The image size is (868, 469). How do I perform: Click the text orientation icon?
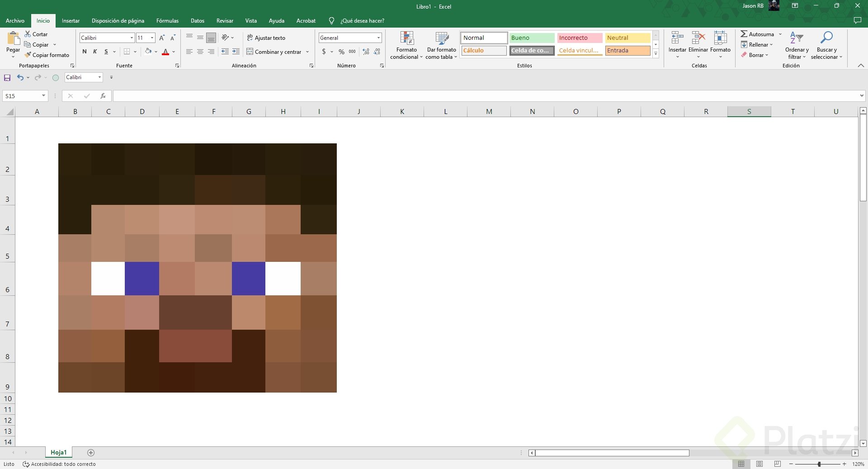[225, 38]
